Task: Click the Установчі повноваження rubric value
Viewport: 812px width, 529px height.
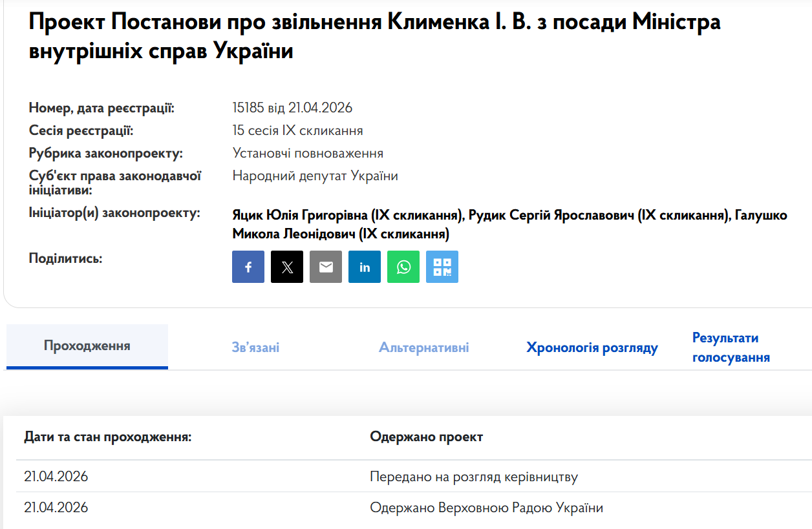Action: (308, 153)
